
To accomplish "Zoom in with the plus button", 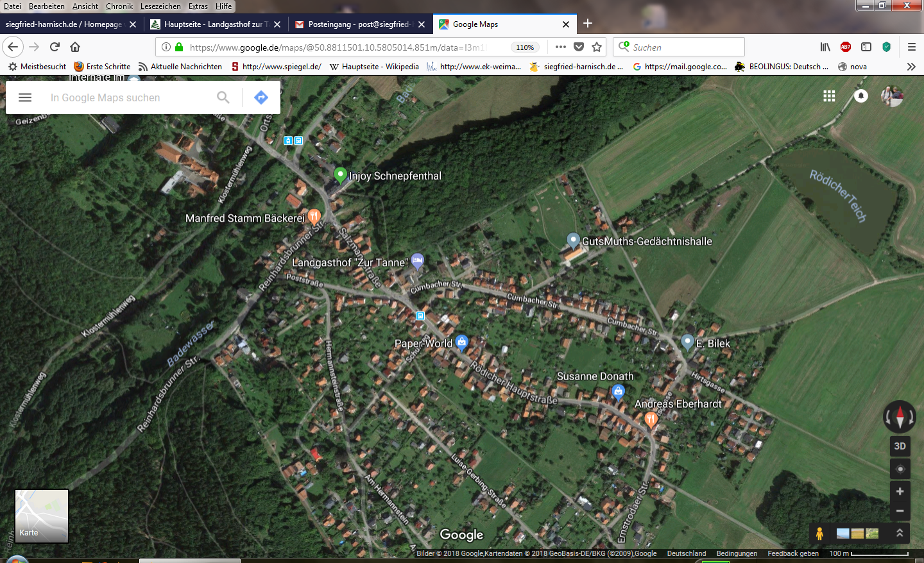I will point(900,491).
